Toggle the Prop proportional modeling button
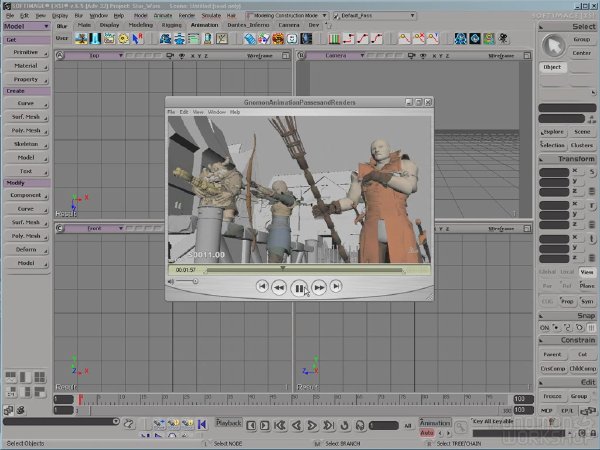The width and height of the screenshot is (600, 450). (567, 302)
